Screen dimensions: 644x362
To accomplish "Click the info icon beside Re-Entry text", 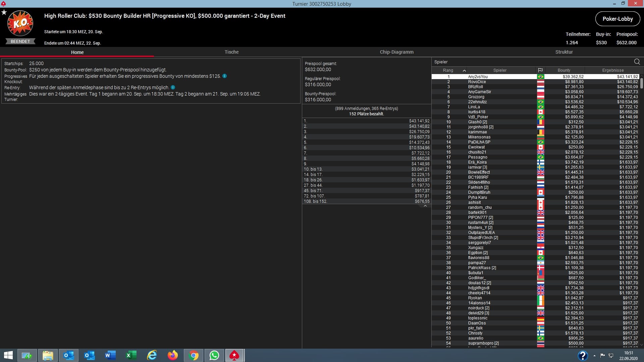I will click(x=173, y=87).
